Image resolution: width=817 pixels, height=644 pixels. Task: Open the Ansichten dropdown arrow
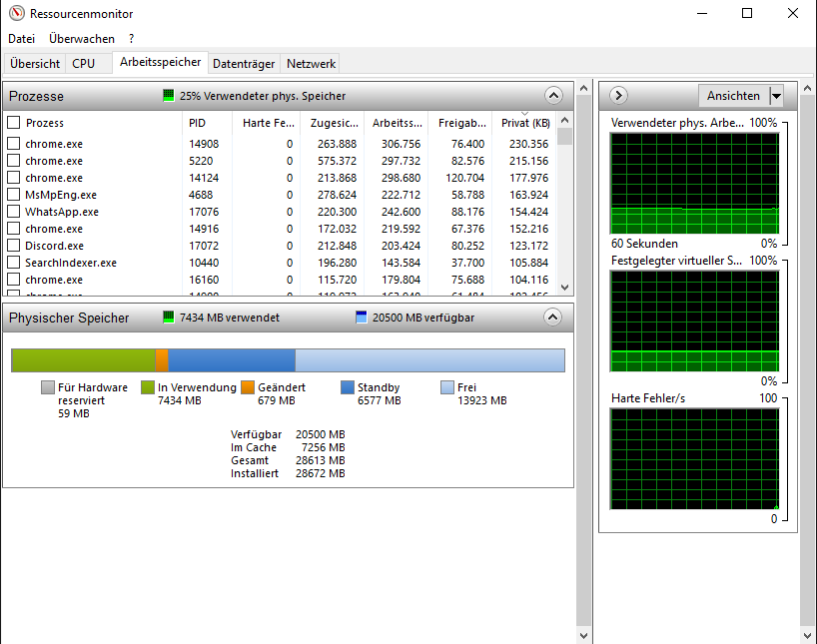tap(776, 96)
